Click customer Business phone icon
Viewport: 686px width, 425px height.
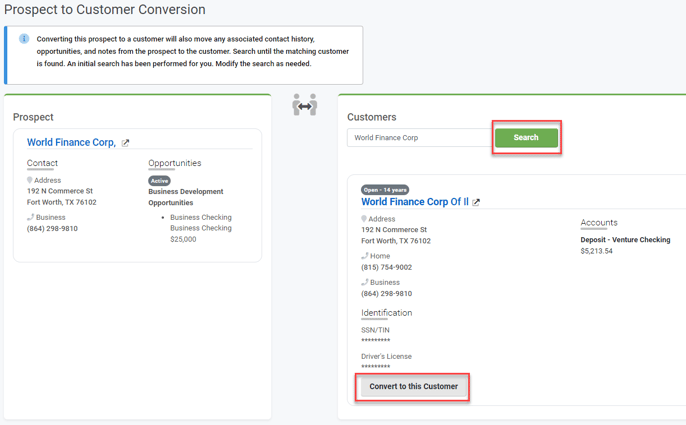pyautogui.click(x=364, y=282)
